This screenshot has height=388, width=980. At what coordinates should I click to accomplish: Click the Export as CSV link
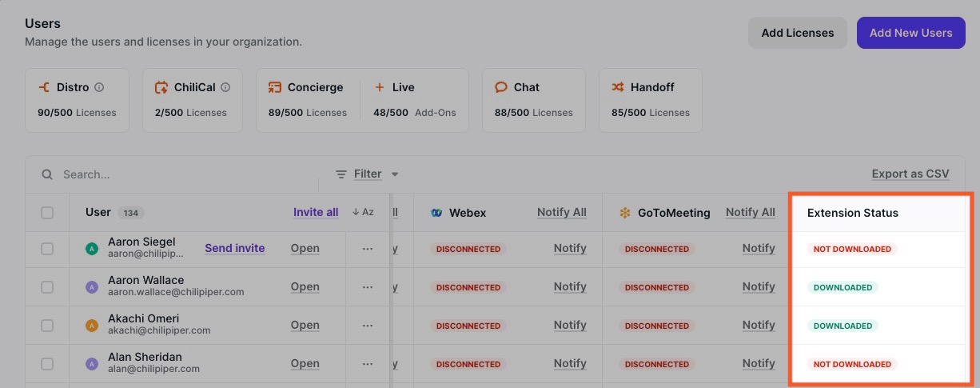pyautogui.click(x=910, y=174)
